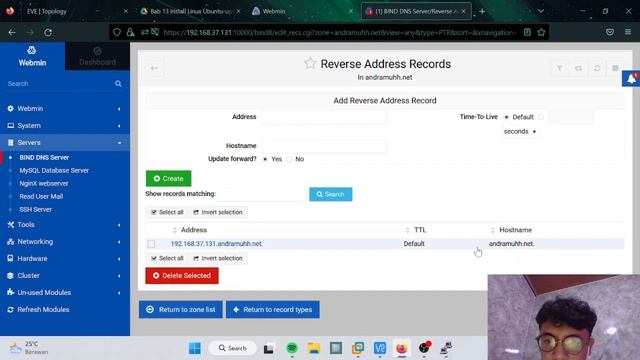This screenshot has height=360, width=640.
Task: Open a new browser tab
Action: click(x=482, y=11)
